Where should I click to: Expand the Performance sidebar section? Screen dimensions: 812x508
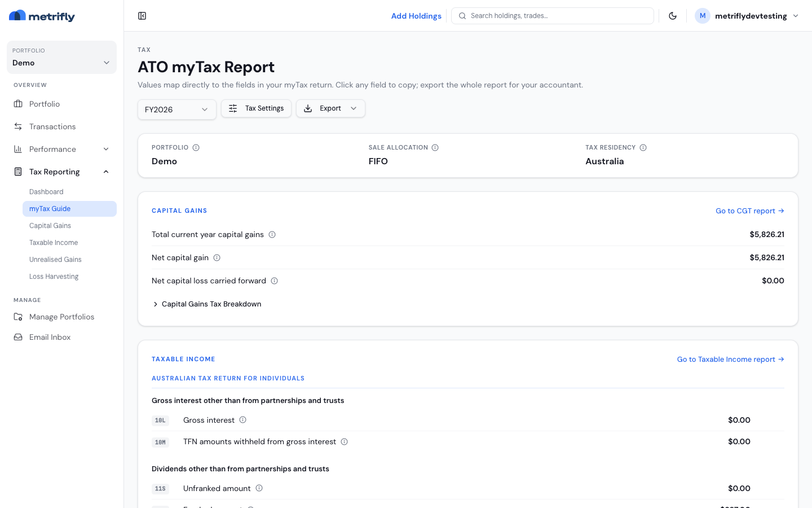coord(61,149)
